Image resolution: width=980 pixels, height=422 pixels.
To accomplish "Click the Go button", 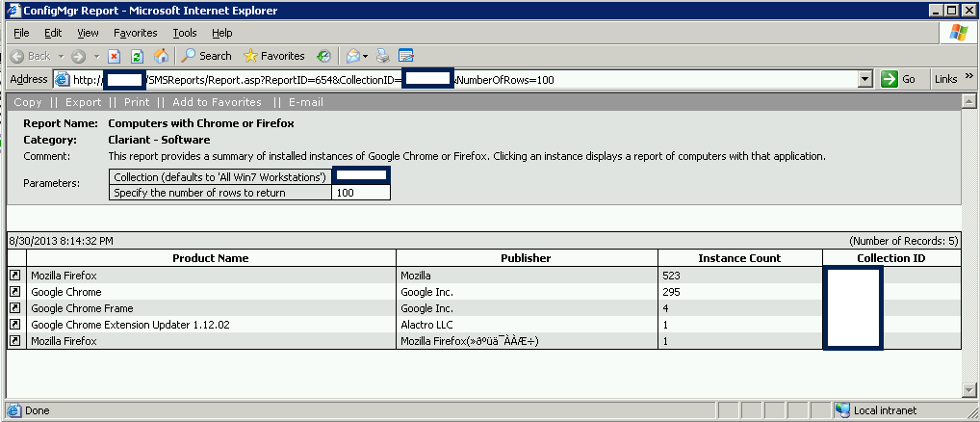I will pyautogui.click(x=898, y=79).
